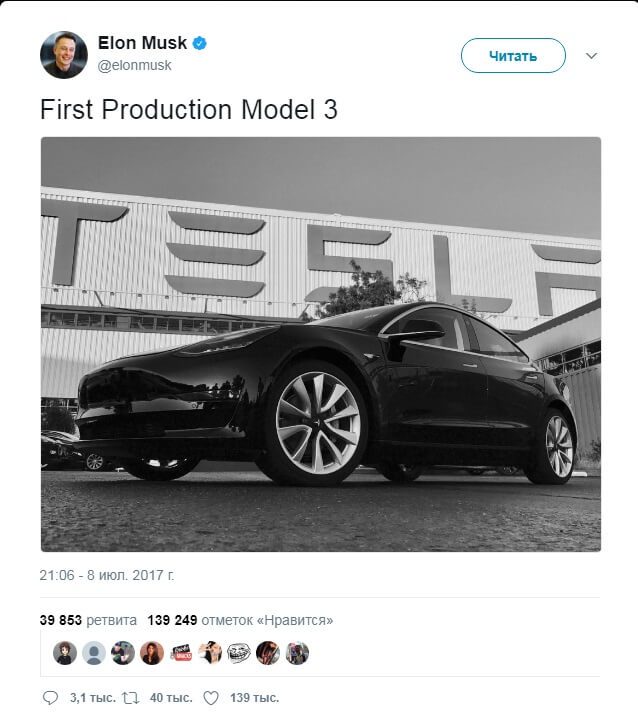Click the first avatar in the likers row
The height and width of the screenshot is (720, 638).
point(65,653)
